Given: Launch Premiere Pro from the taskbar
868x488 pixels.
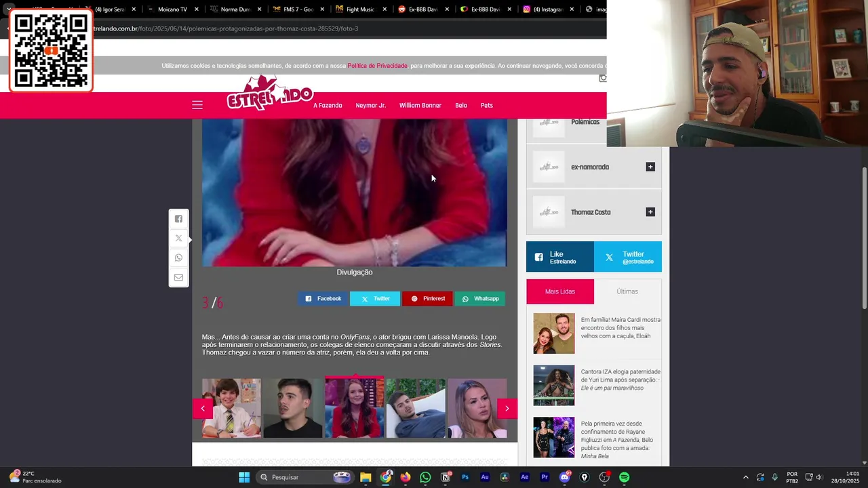Looking at the screenshot, I should pos(545,477).
